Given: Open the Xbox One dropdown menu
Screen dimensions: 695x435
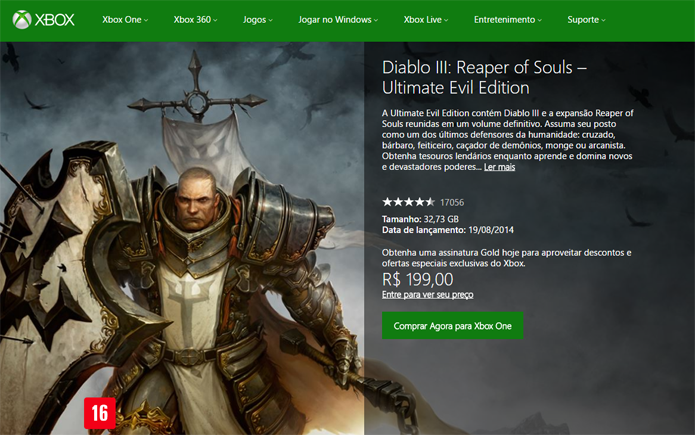Looking at the screenshot, I should pyautogui.click(x=125, y=20).
